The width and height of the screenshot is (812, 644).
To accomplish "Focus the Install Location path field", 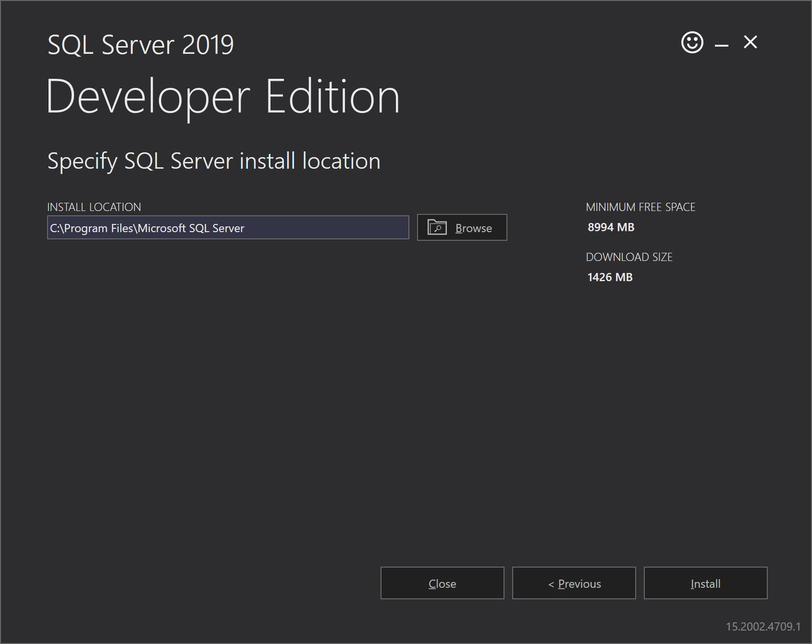I will click(228, 227).
